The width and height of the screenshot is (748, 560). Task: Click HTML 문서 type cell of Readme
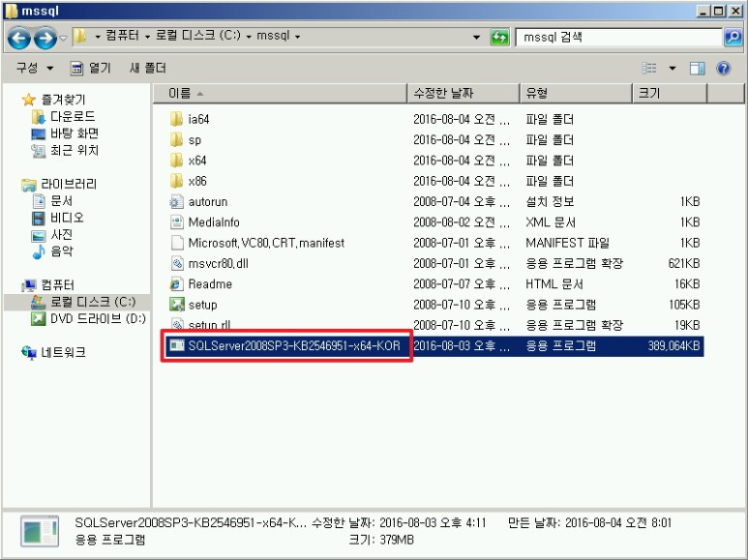pyautogui.click(x=554, y=284)
